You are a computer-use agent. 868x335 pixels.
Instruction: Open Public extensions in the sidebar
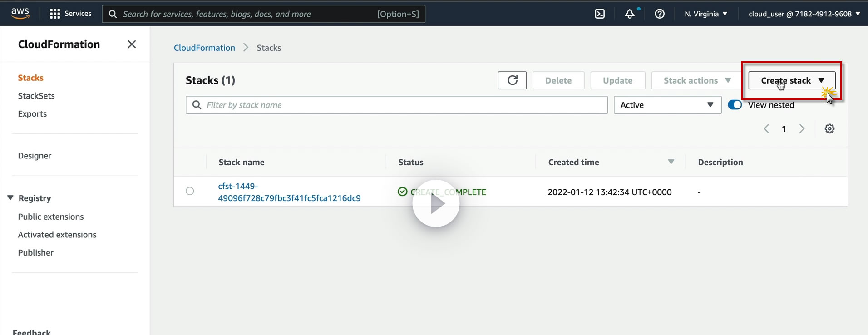pos(51,217)
